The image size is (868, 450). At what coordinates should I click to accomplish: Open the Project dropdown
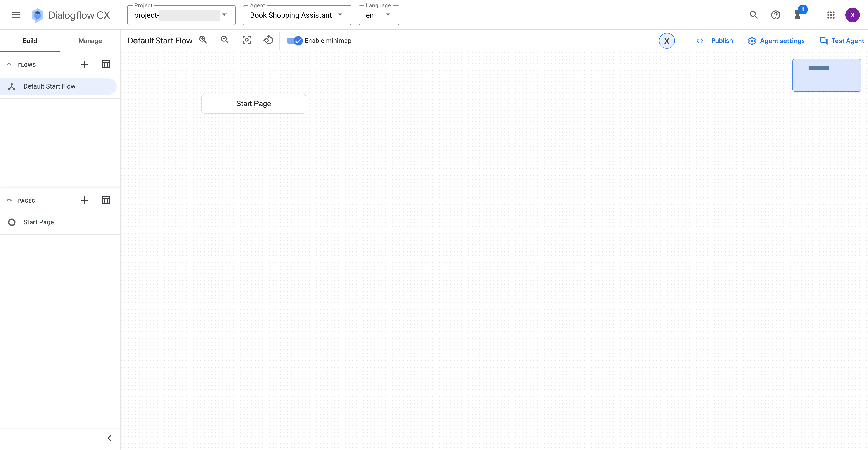click(181, 15)
